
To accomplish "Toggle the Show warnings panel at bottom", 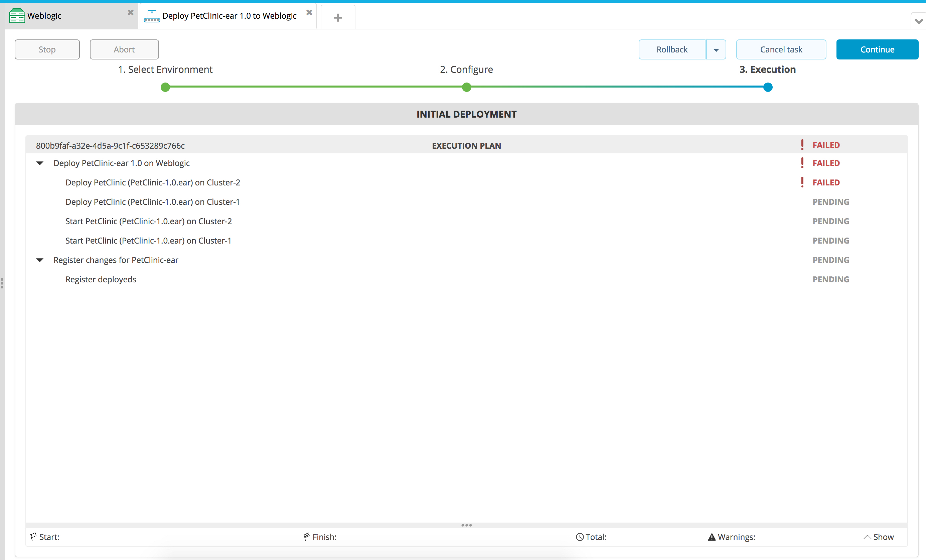I will 878,537.
